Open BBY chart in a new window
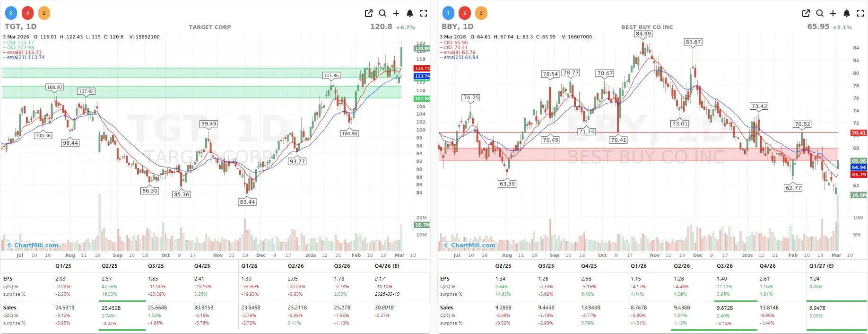The image size is (868, 334). click(x=806, y=13)
